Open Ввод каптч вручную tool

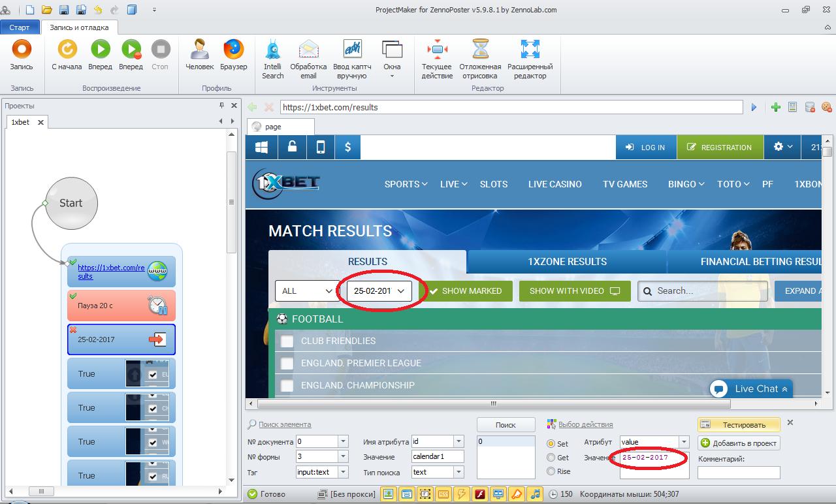[352, 59]
